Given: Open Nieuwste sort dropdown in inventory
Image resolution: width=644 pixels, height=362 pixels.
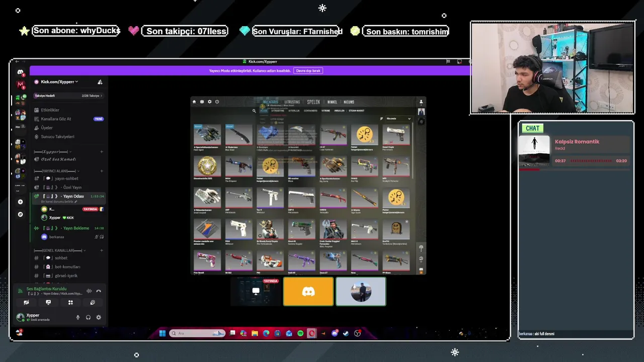Looking at the screenshot, I should pyautogui.click(x=398, y=119).
